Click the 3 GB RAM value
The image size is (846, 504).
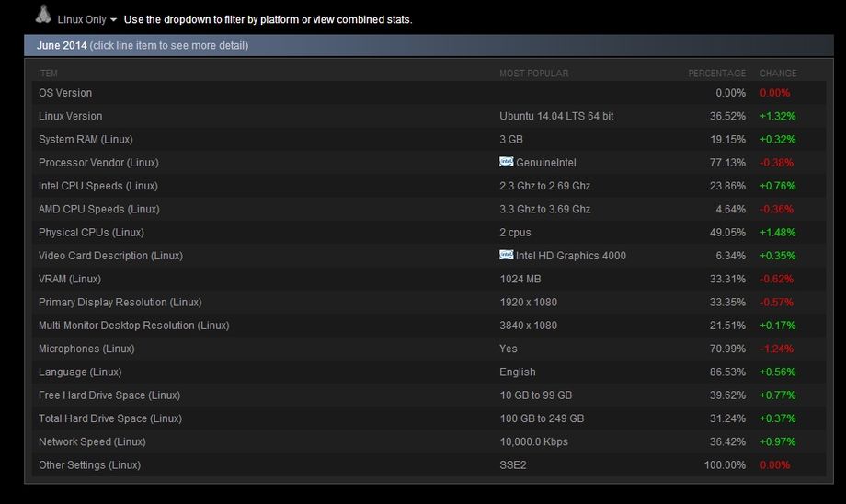pos(511,139)
